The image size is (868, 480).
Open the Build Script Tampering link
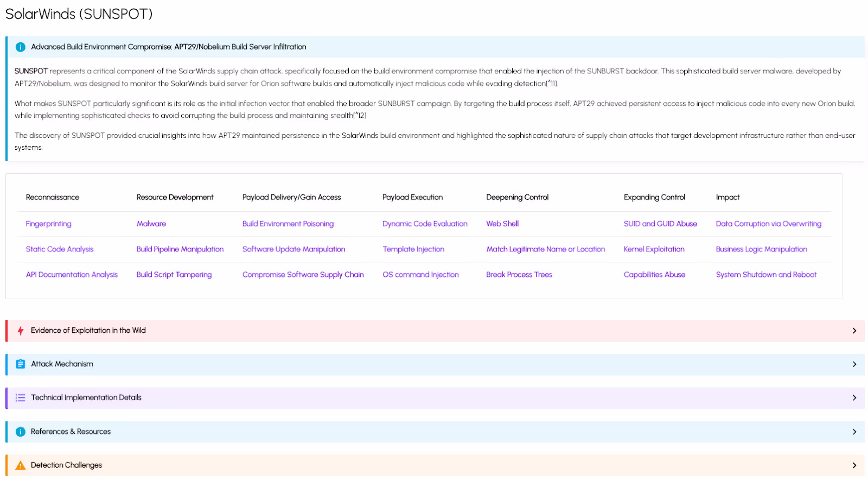(174, 275)
